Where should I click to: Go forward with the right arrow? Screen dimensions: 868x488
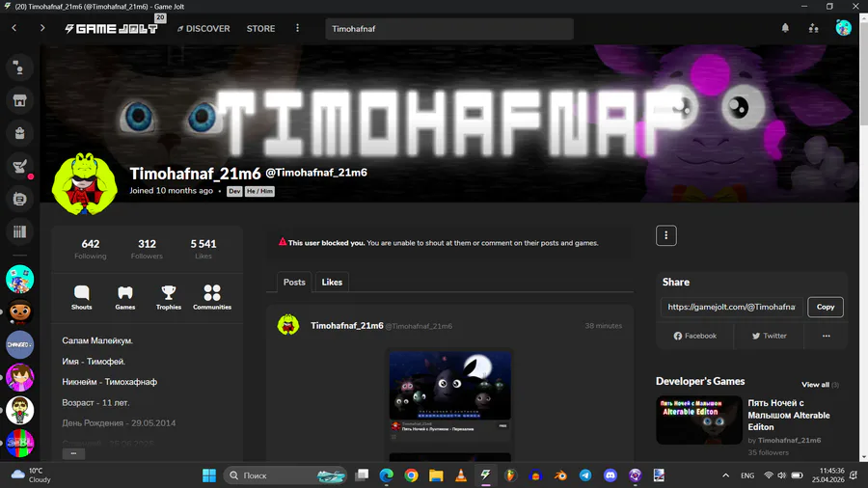pyautogui.click(x=42, y=28)
